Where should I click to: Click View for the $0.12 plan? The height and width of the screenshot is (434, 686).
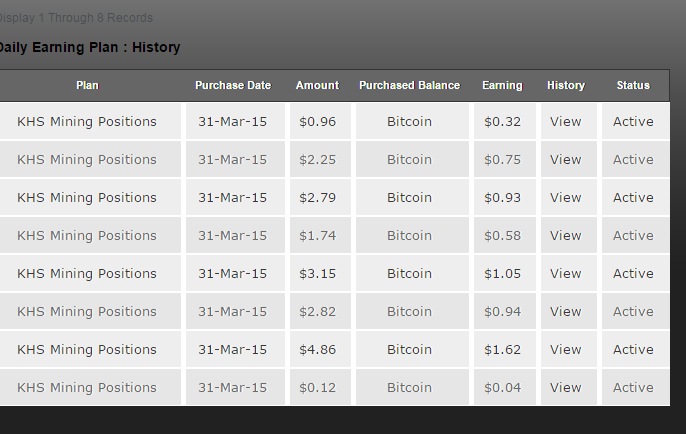pyautogui.click(x=565, y=388)
